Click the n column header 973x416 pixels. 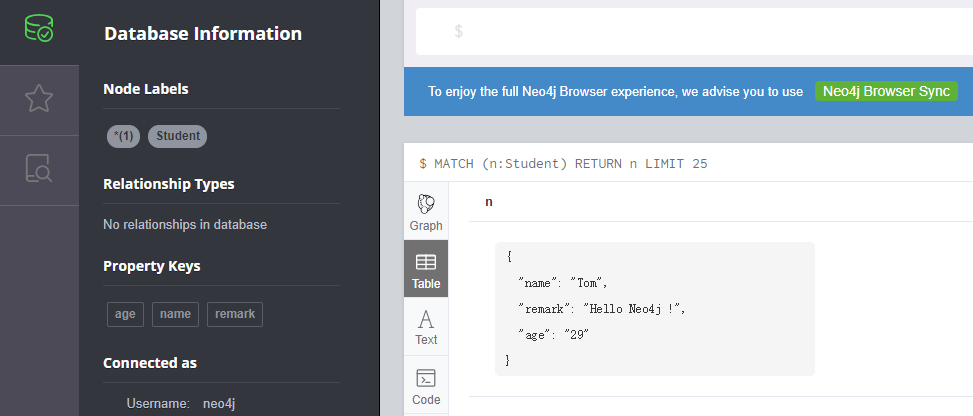click(x=489, y=202)
